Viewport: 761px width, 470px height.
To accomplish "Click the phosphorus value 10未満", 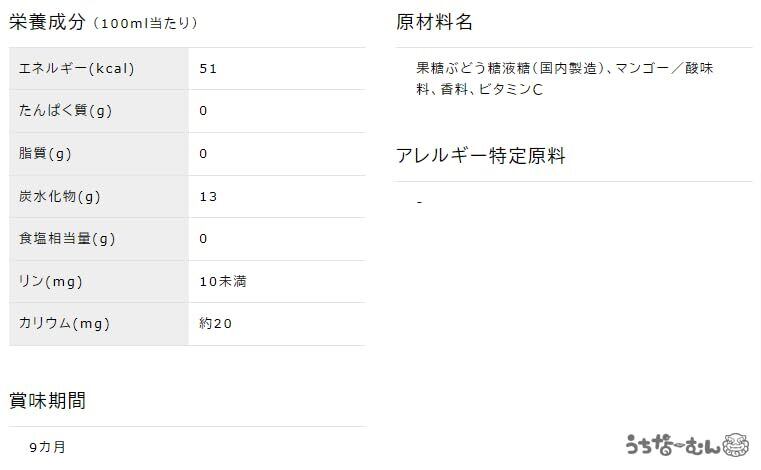I will pyautogui.click(x=223, y=281).
